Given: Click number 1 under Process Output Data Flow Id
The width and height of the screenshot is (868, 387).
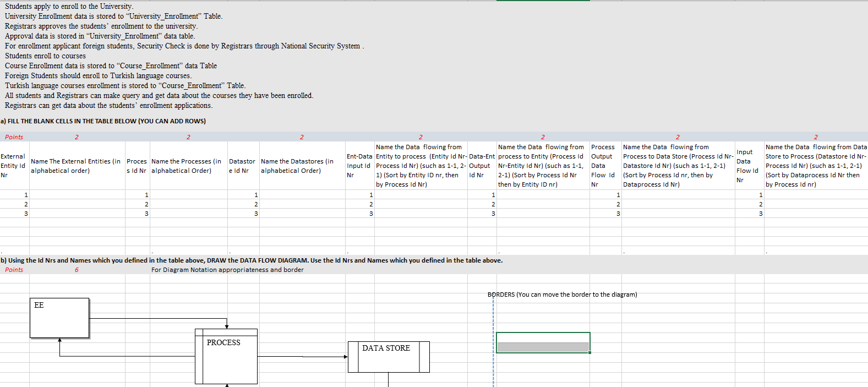Looking at the screenshot, I should coord(618,195).
